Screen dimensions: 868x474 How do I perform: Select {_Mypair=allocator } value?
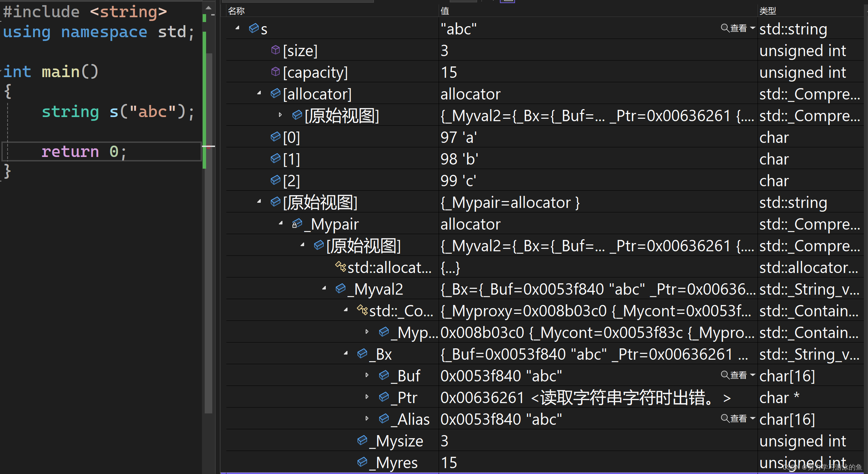(510, 202)
